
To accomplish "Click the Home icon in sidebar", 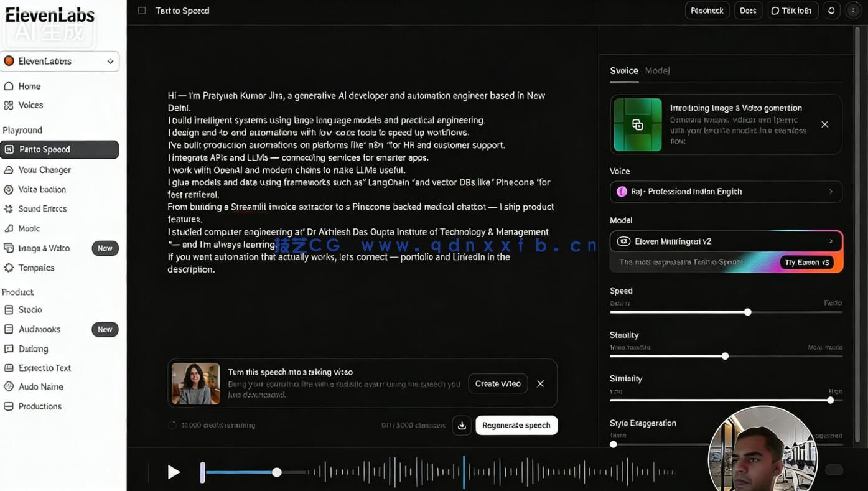I will pyautogui.click(x=9, y=86).
